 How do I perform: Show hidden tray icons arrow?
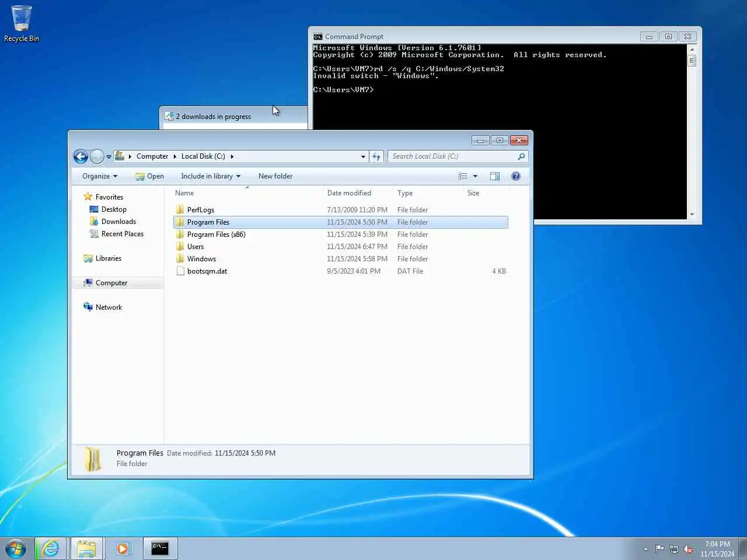pos(645,549)
